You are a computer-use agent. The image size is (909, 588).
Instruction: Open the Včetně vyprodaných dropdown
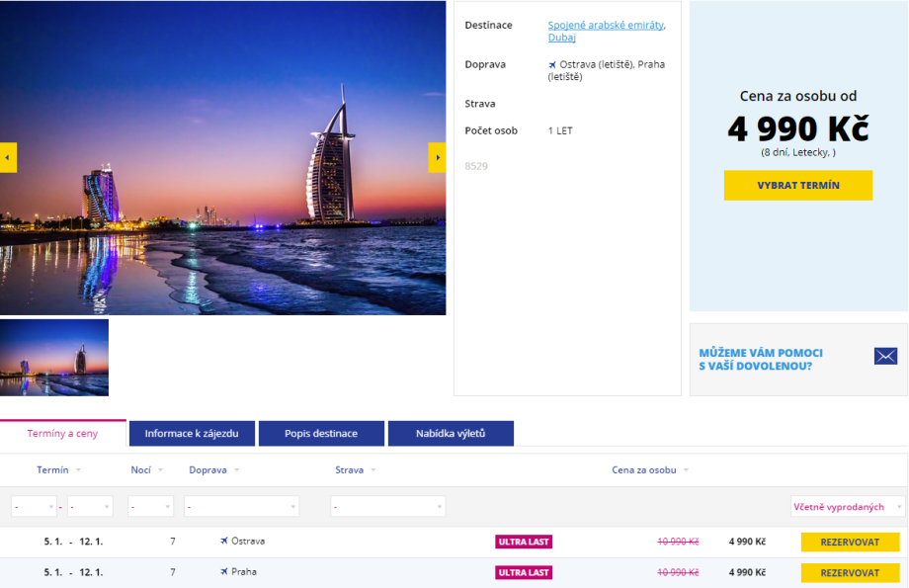[847, 507]
